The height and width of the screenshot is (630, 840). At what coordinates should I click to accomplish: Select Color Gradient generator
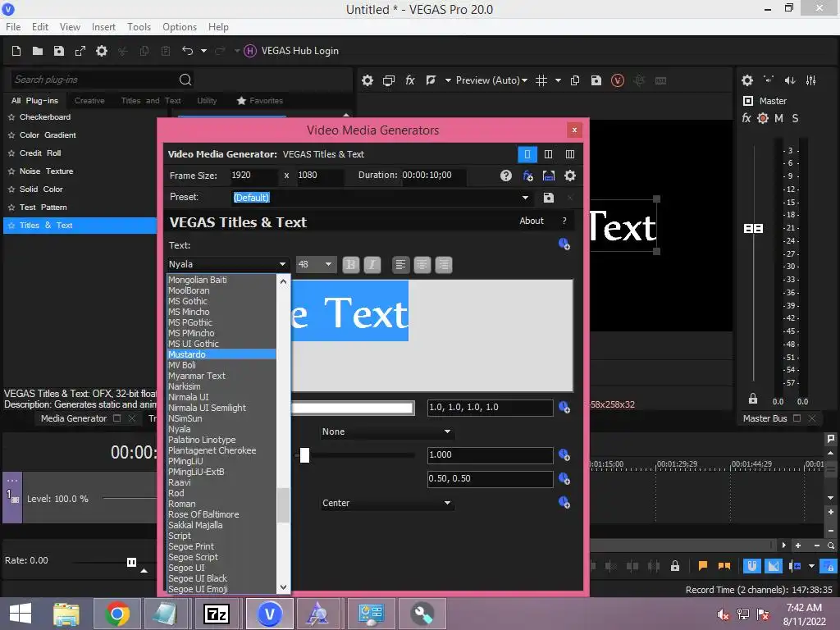[x=48, y=135]
